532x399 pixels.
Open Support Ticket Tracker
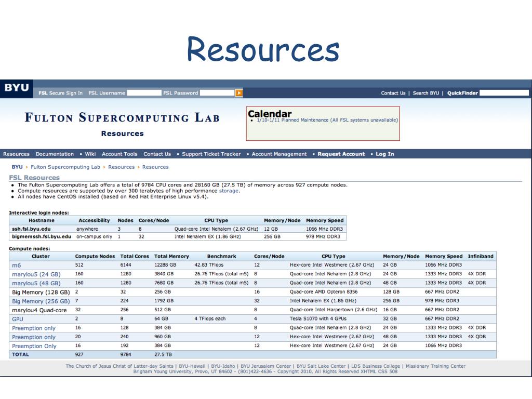tap(211, 154)
